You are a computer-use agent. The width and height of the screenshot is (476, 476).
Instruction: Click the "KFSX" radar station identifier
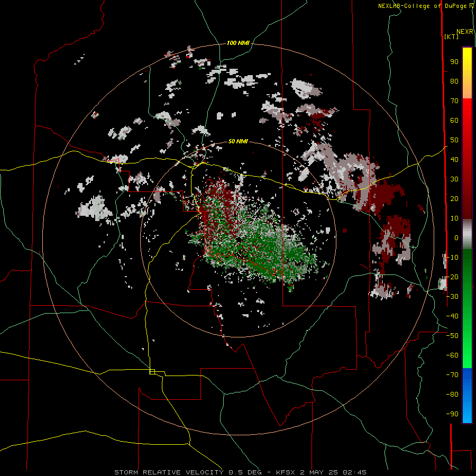coord(286,472)
